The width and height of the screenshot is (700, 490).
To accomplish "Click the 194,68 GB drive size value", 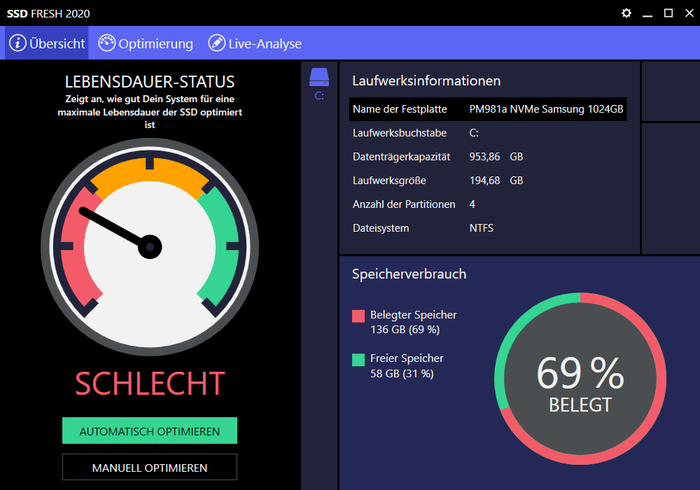I will [x=496, y=180].
